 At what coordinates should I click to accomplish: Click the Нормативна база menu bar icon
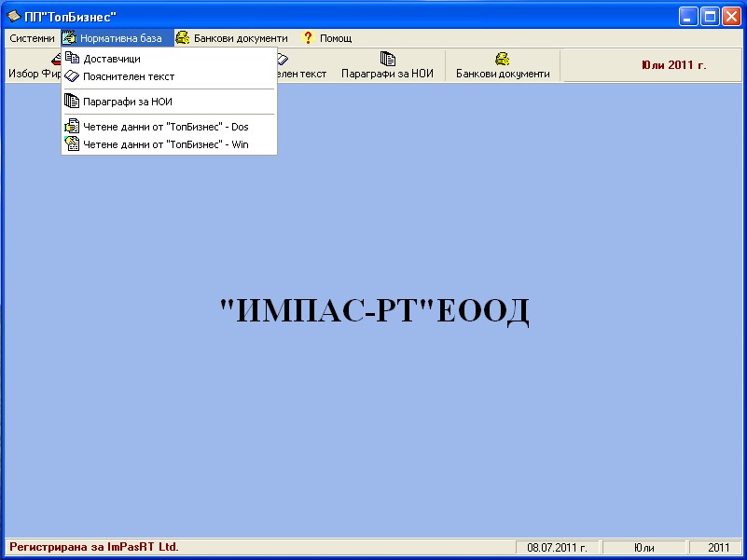(x=70, y=37)
